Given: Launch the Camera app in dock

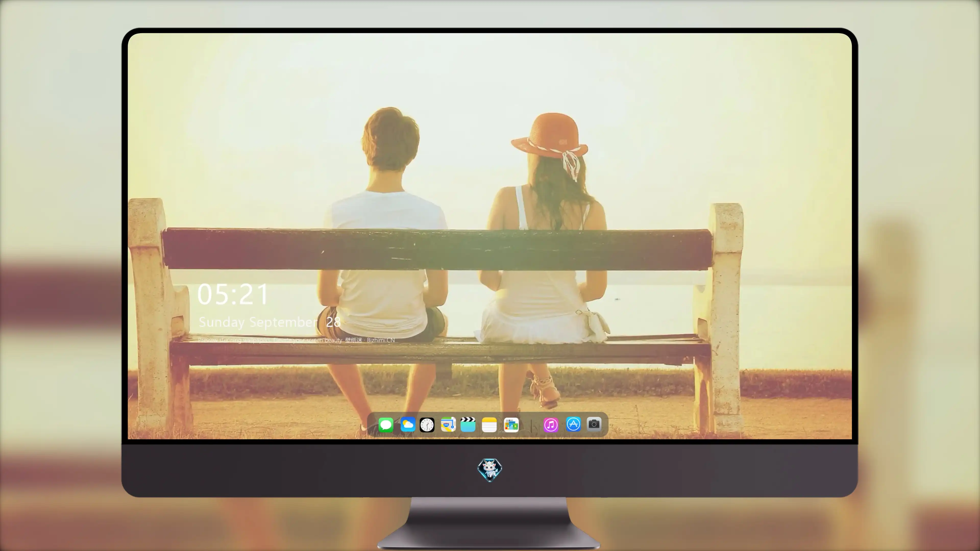Looking at the screenshot, I should click(594, 424).
